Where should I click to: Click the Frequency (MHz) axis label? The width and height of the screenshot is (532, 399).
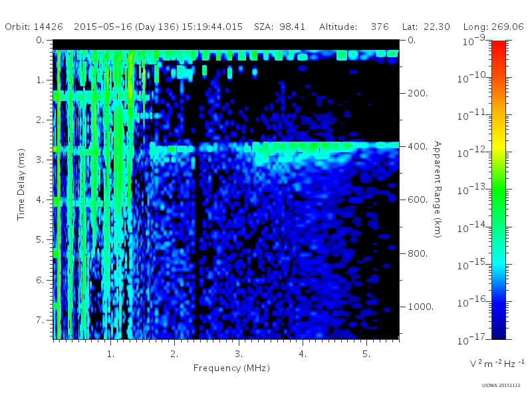(231, 368)
